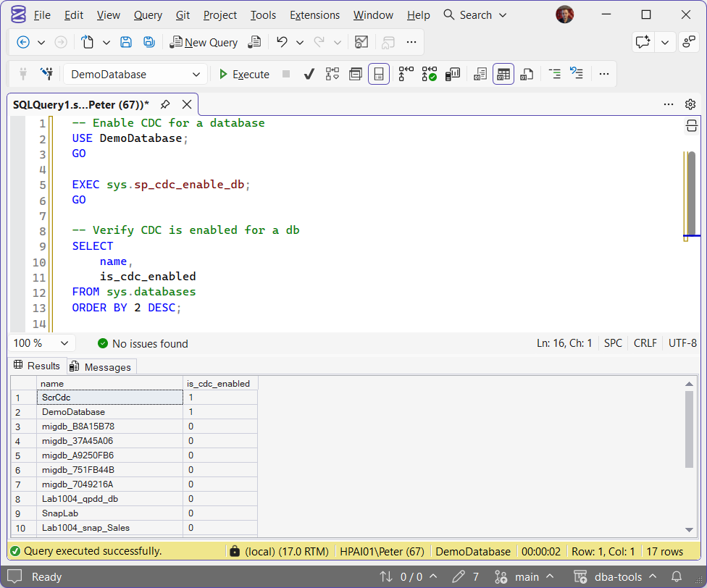Open the query window settings gear
The width and height of the screenshot is (707, 588).
(690, 104)
